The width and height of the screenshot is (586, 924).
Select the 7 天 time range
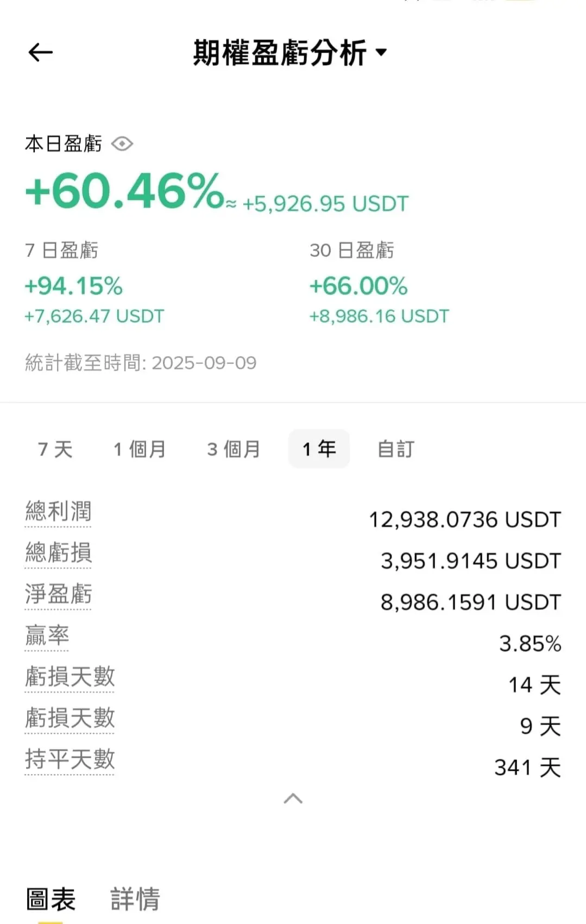55,449
